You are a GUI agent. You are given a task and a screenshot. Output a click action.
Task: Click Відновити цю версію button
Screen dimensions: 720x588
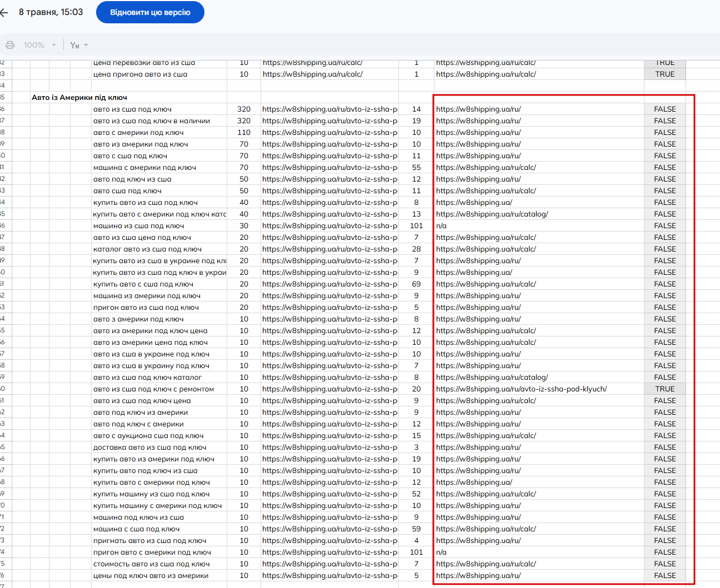coord(150,12)
